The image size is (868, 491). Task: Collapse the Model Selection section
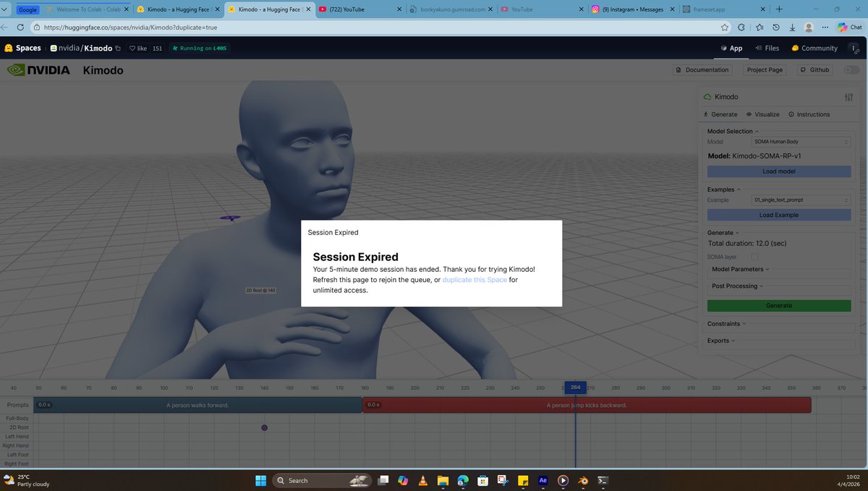coord(732,132)
